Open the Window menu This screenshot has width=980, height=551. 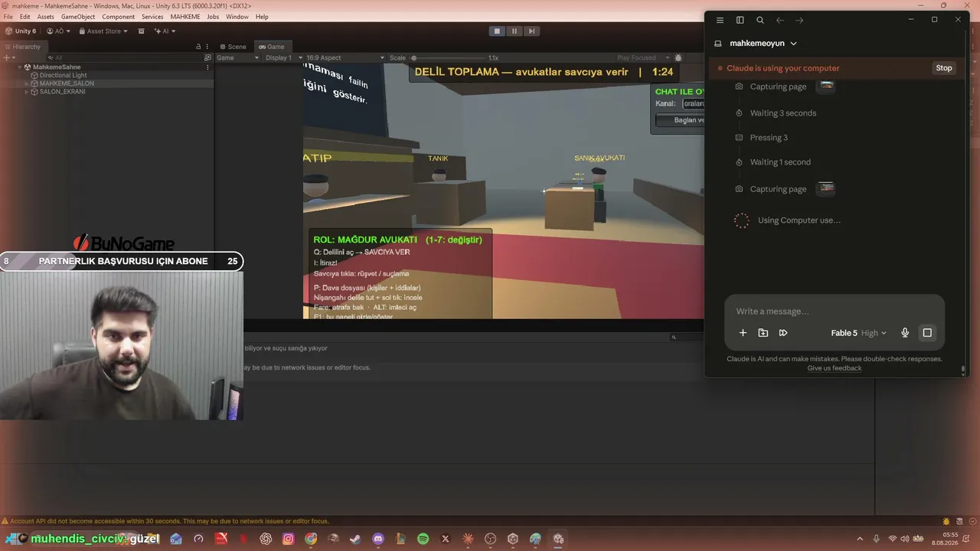click(x=237, y=17)
